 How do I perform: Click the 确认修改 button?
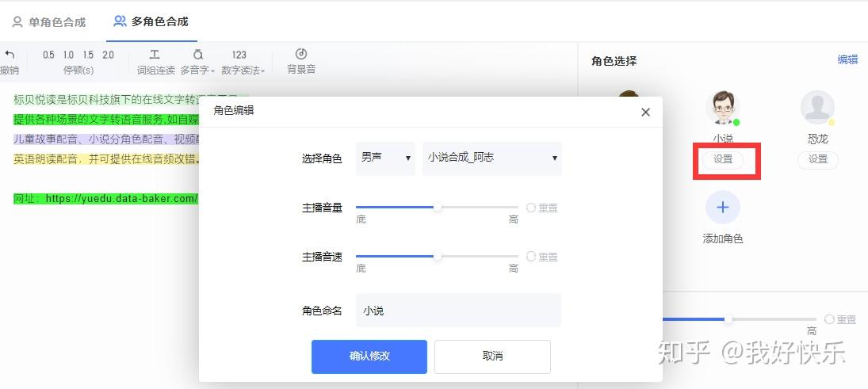[369, 357]
